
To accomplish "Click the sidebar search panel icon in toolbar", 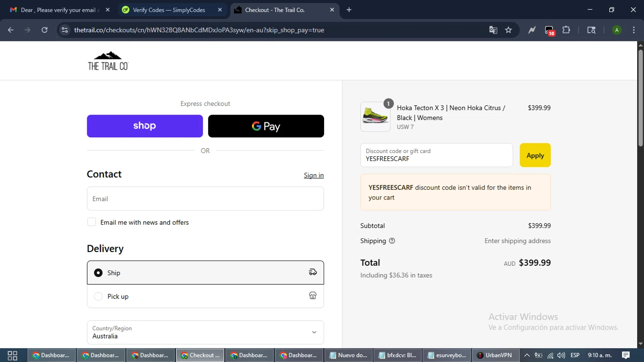I will point(591,30).
